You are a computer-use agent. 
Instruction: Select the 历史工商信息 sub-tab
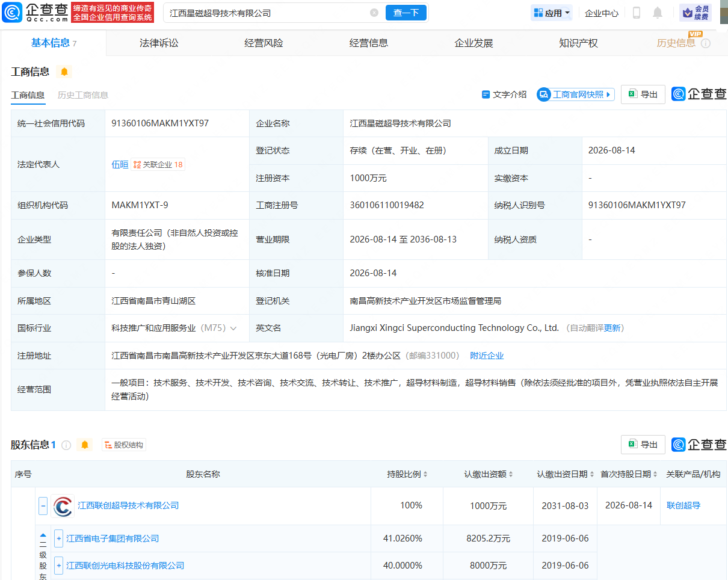(83, 95)
